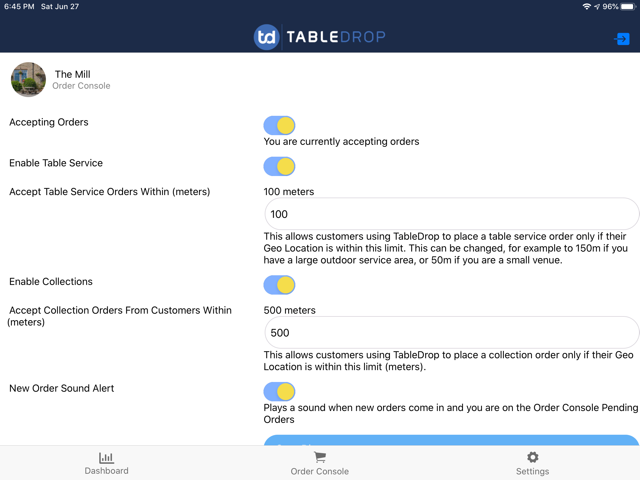640x480 pixels.
Task: Click the 'Enable Collections' label
Action: pyautogui.click(x=51, y=282)
